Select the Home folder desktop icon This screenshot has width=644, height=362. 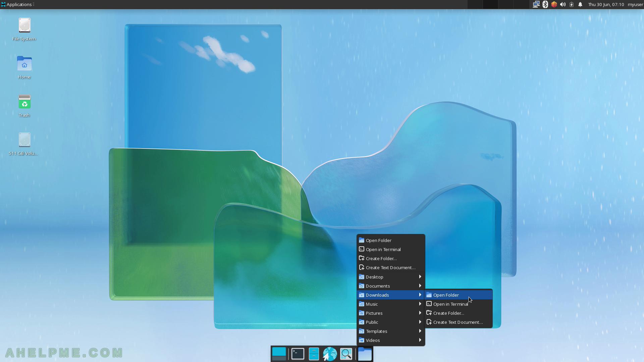(24, 67)
